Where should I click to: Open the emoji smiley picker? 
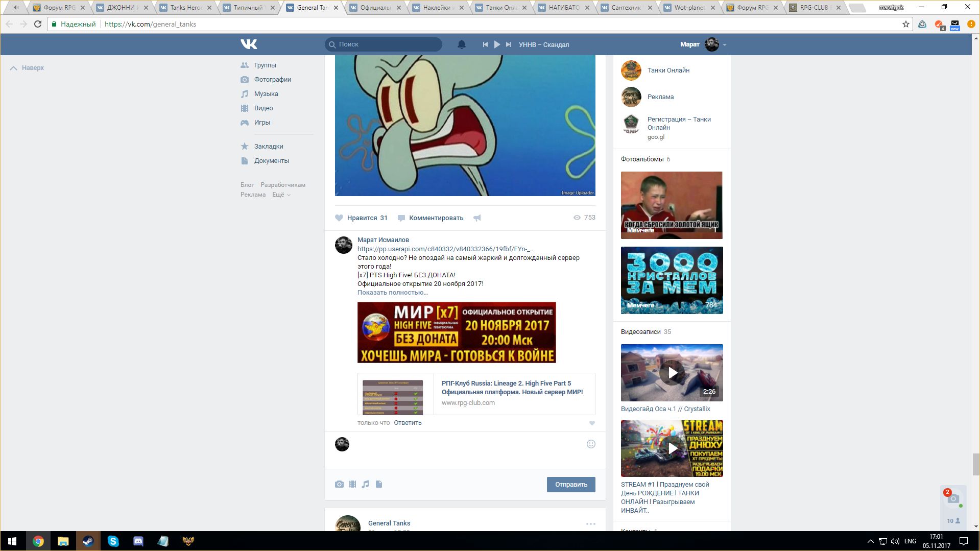591,444
